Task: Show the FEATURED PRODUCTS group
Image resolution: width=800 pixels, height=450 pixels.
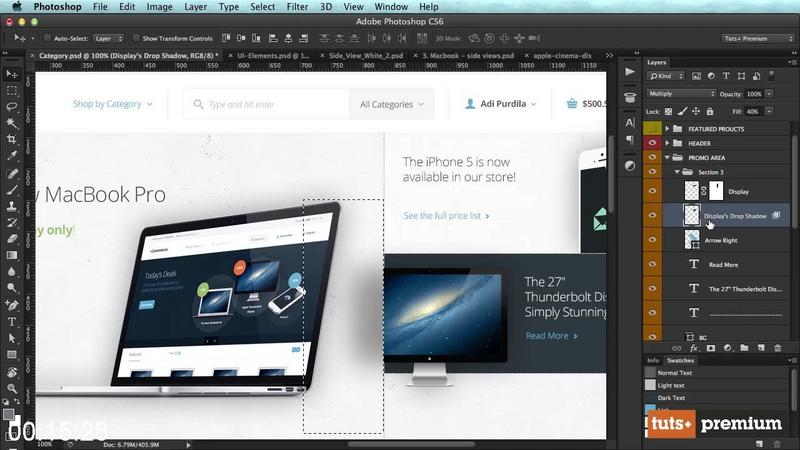Action: 653,129
